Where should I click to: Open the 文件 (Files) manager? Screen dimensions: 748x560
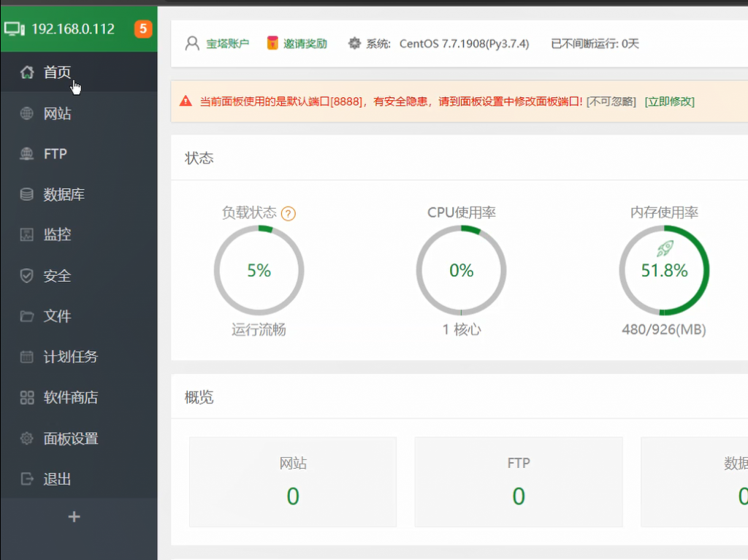tap(58, 317)
